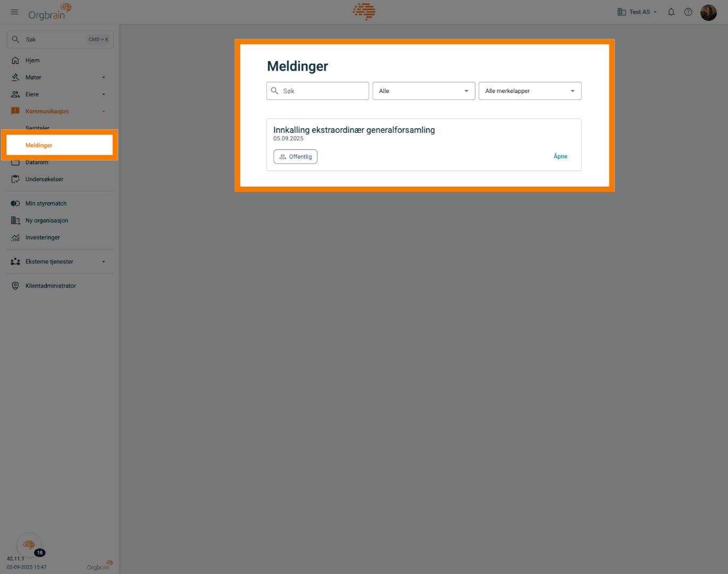Click the Orgbrain logo in header

pyautogui.click(x=50, y=12)
